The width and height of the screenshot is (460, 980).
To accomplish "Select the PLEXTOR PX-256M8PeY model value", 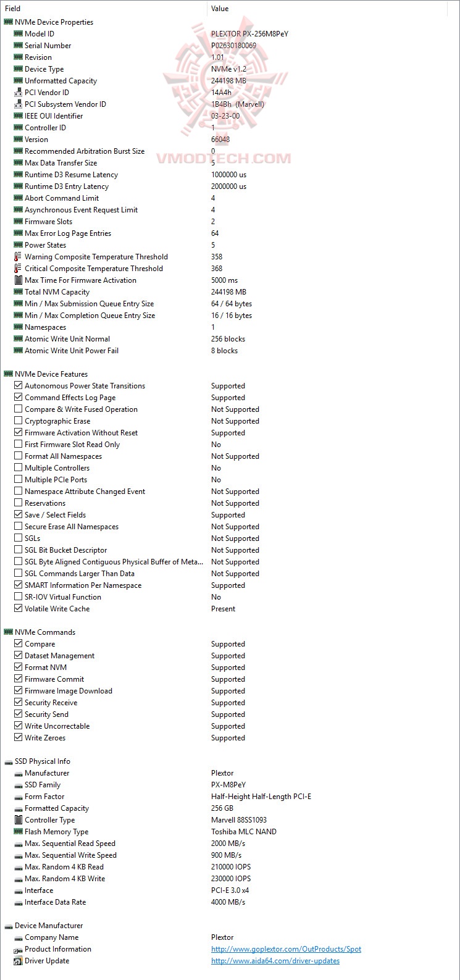I will [x=249, y=34].
